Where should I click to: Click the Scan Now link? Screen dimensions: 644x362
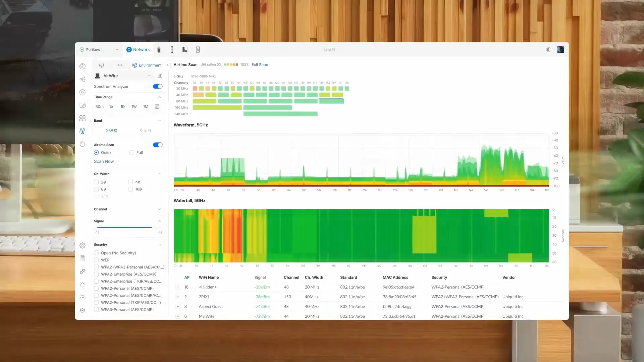[x=104, y=162]
